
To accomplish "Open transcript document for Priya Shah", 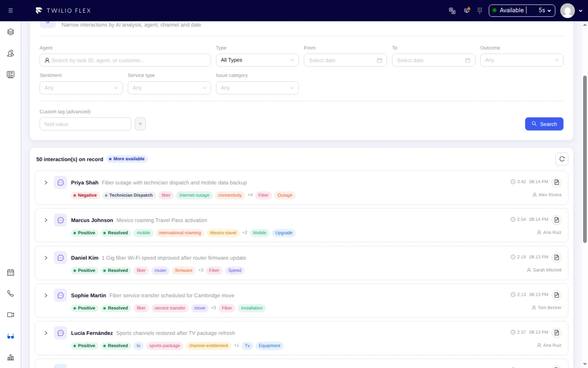I will 557,182.
